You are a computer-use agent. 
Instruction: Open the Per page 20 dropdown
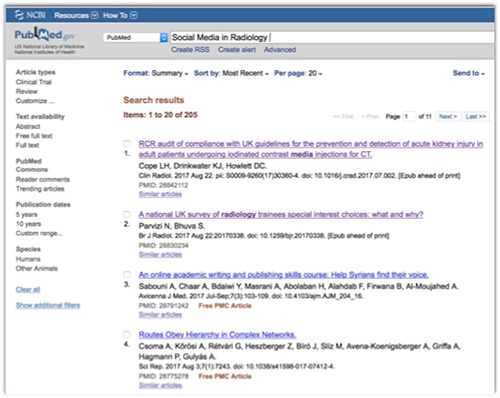point(298,73)
